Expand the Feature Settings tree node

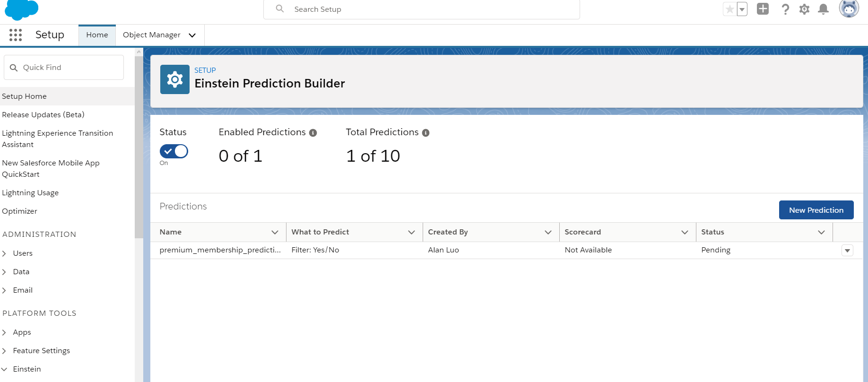pos(4,351)
